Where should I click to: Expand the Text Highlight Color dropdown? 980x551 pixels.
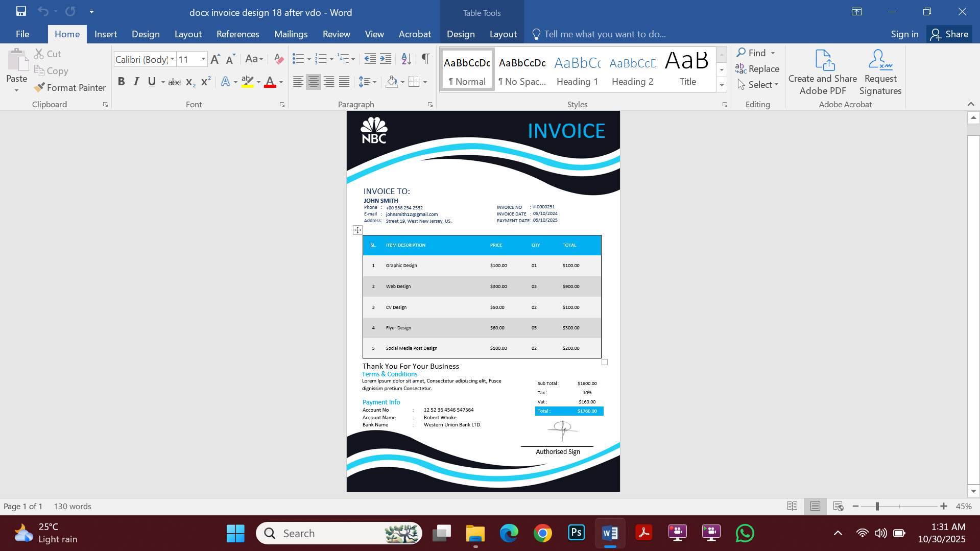click(258, 82)
